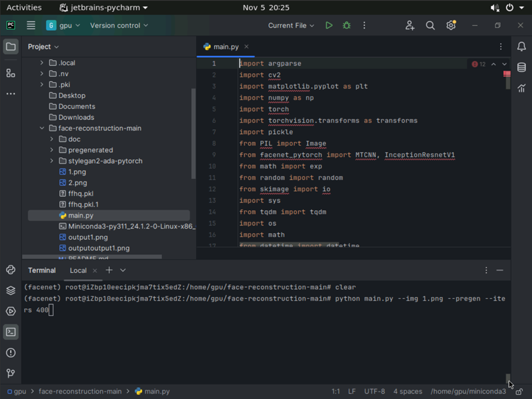Open the Notifications bell icon

tap(522, 47)
